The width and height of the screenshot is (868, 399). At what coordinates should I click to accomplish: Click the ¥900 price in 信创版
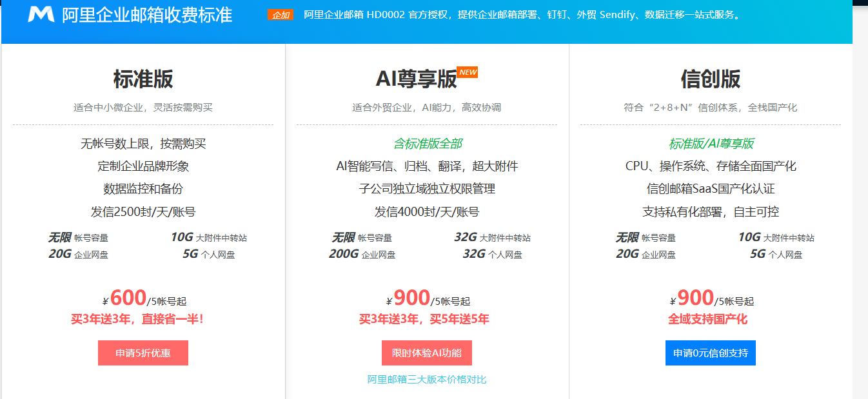(692, 298)
